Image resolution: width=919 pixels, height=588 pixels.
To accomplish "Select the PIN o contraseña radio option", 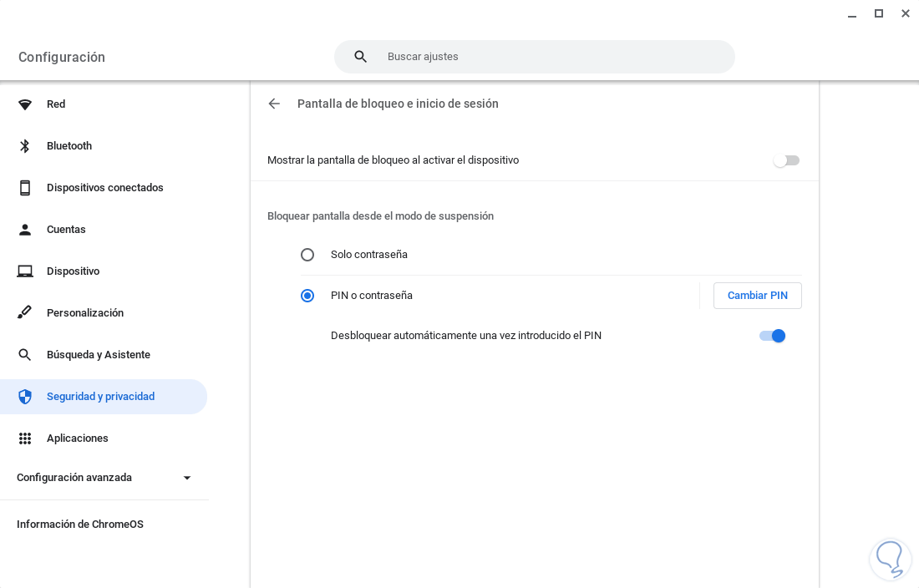I will pyautogui.click(x=307, y=296).
